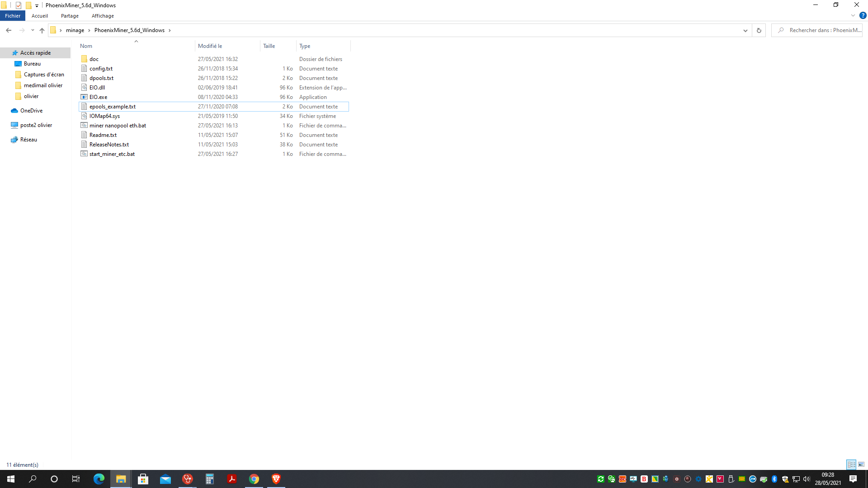868x488 pixels.
Task: Open Quick Access Toolbar customize dropdown
Action: point(37,5)
